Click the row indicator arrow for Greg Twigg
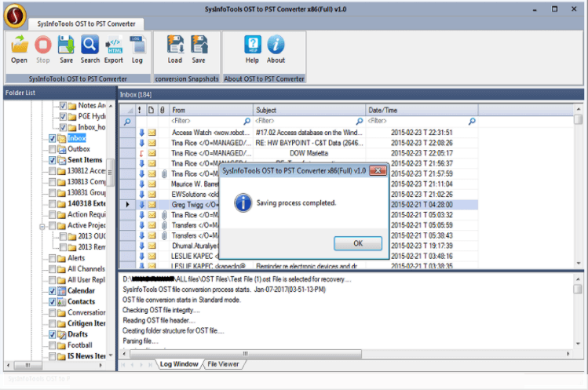Image resolution: width=588 pixels, height=390 pixels. coord(127,204)
